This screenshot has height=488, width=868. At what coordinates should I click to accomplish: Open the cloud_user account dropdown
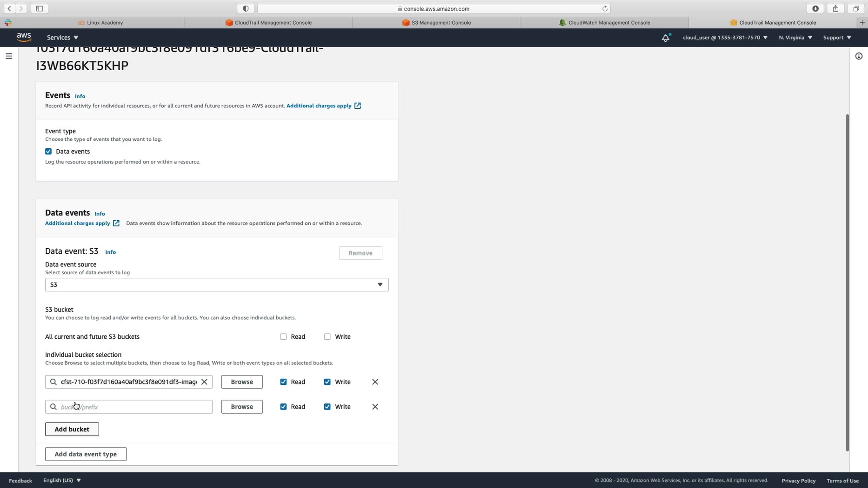click(725, 38)
